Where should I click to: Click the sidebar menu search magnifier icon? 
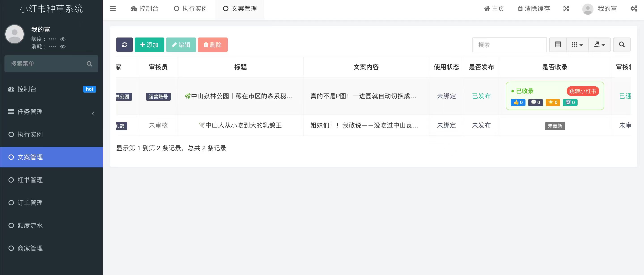click(x=89, y=64)
